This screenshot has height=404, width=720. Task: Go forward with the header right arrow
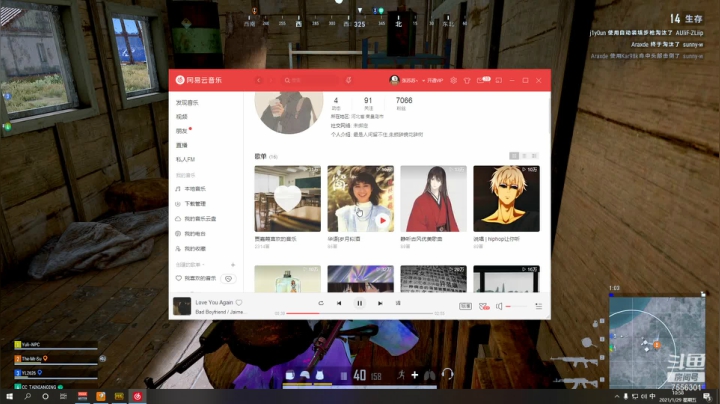pos(271,80)
